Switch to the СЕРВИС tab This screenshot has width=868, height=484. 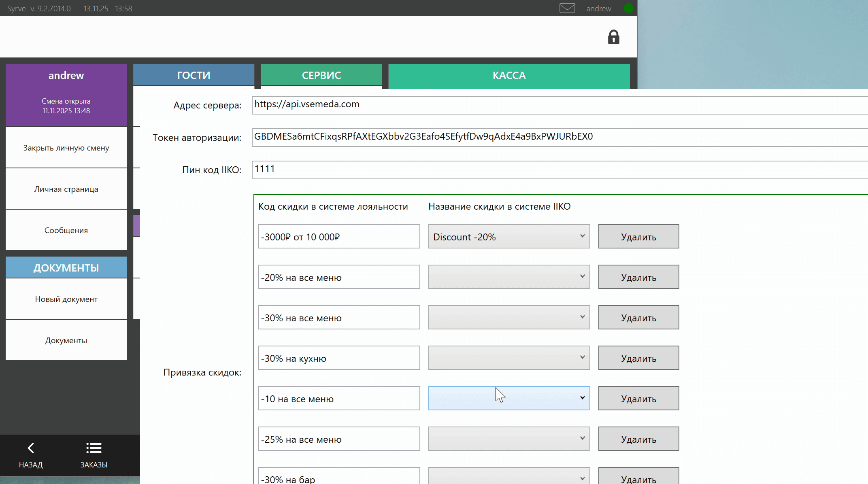coord(321,75)
